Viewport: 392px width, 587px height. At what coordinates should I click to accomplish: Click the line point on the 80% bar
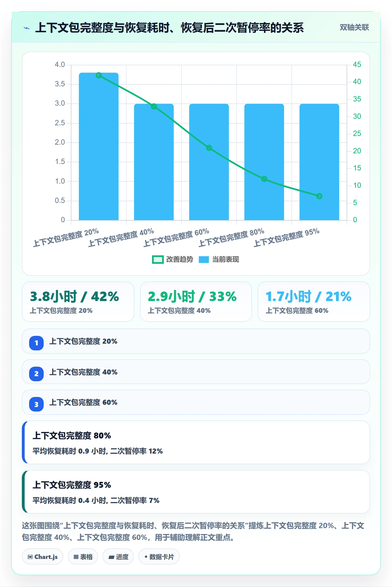point(264,179)
